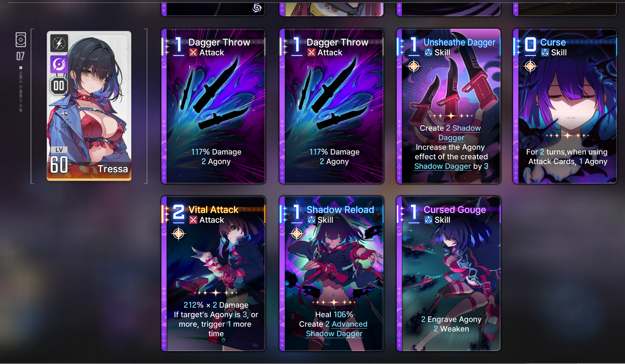625x364 pixels.
Task: Click the lightning bolt icon on Tressa's portrait
Action: click(59, 43)
